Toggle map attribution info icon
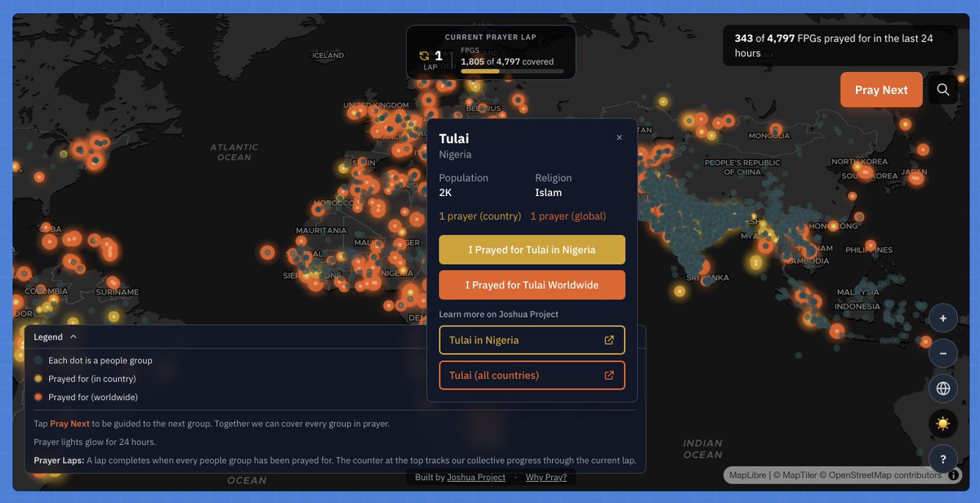This screenshot has height=503, width=980. pyautogui.click(x=954, y=475)
